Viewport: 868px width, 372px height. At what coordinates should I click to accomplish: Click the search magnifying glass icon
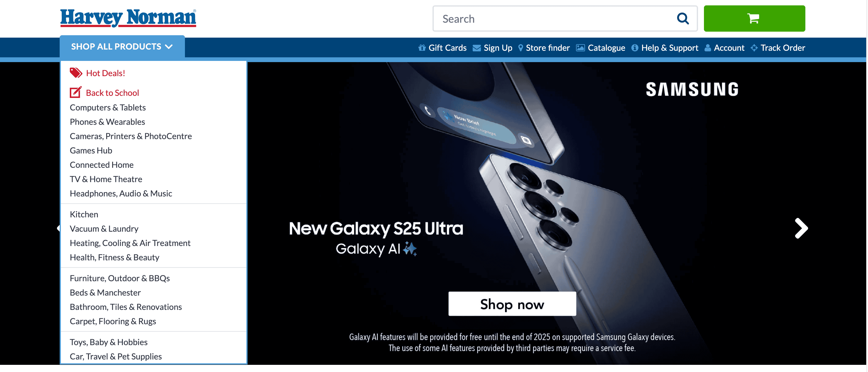[683, 19]
